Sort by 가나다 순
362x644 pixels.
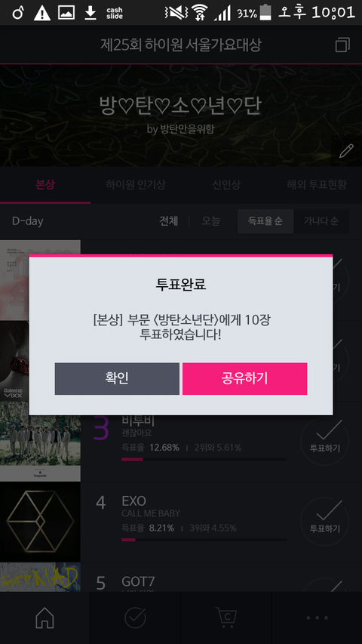click(321, 221)
